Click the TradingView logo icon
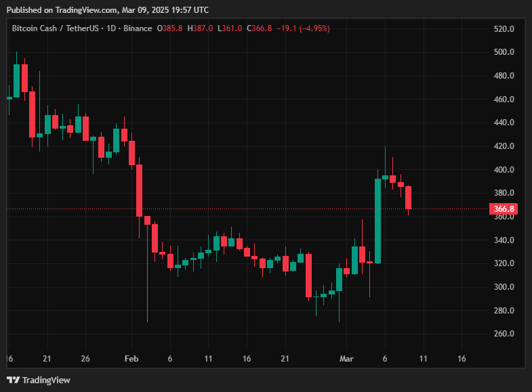This screenshot has width=532, height=392. click(14, 380)
